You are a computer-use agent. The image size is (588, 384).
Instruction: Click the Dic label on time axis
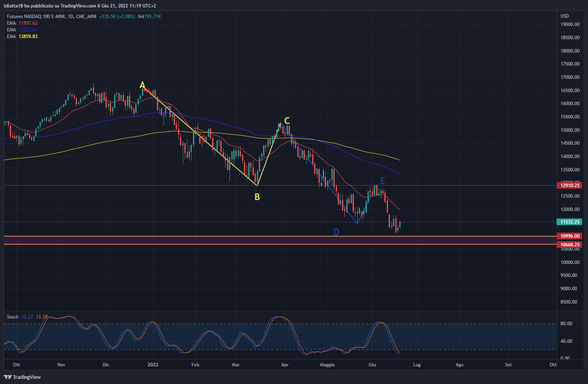(106, 365)
